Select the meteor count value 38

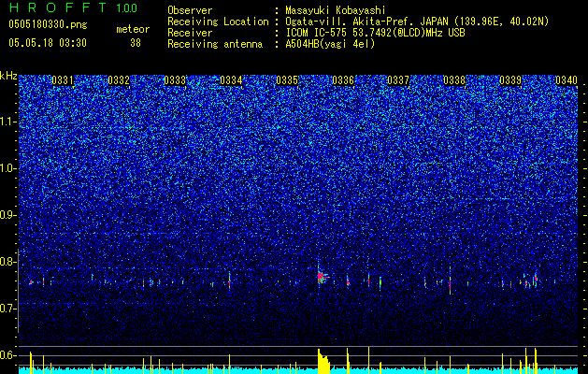(136, 43)
